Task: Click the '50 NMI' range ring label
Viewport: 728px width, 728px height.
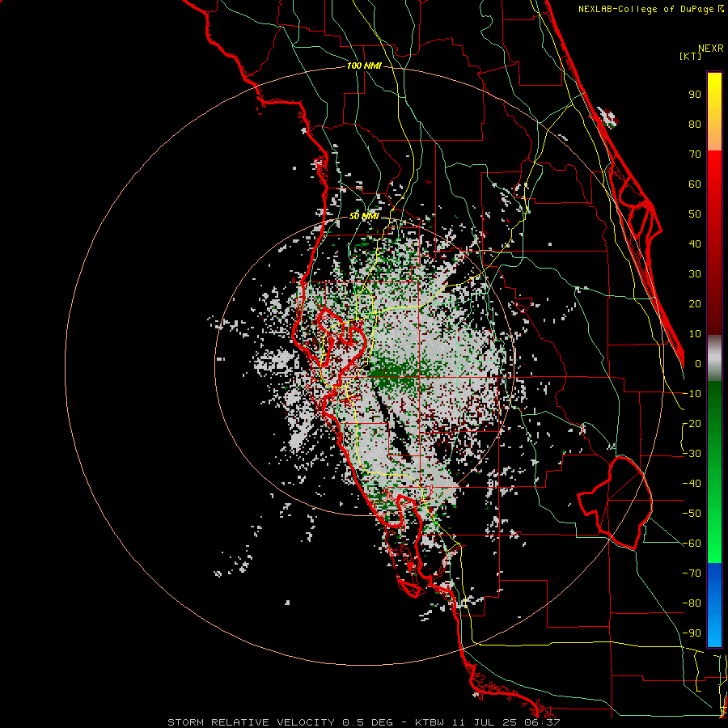Action: point(364,216)
